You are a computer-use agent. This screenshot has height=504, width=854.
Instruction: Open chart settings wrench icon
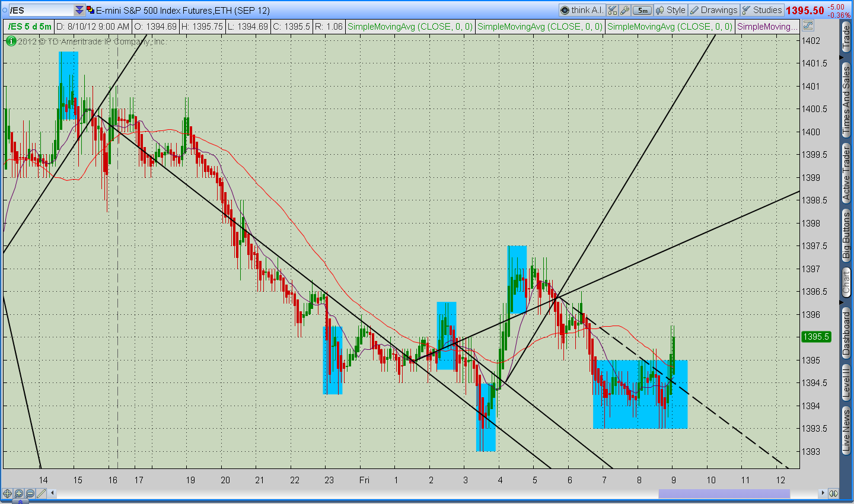624,10
